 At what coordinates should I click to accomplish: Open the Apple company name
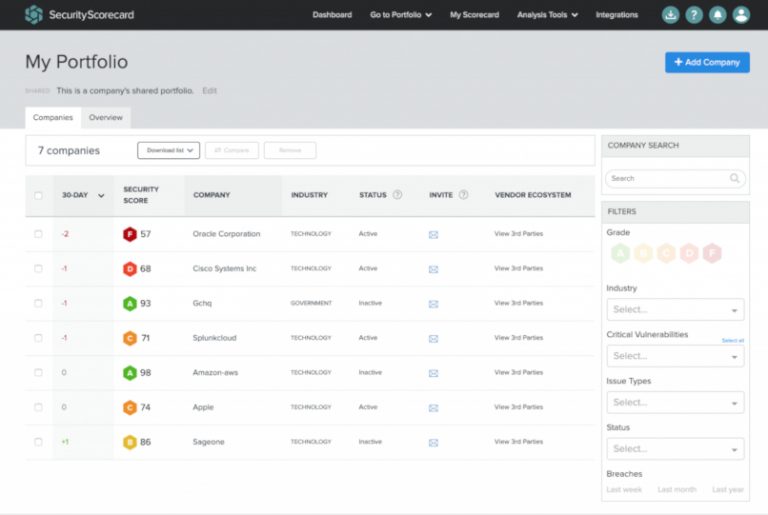tap(203, 407)
